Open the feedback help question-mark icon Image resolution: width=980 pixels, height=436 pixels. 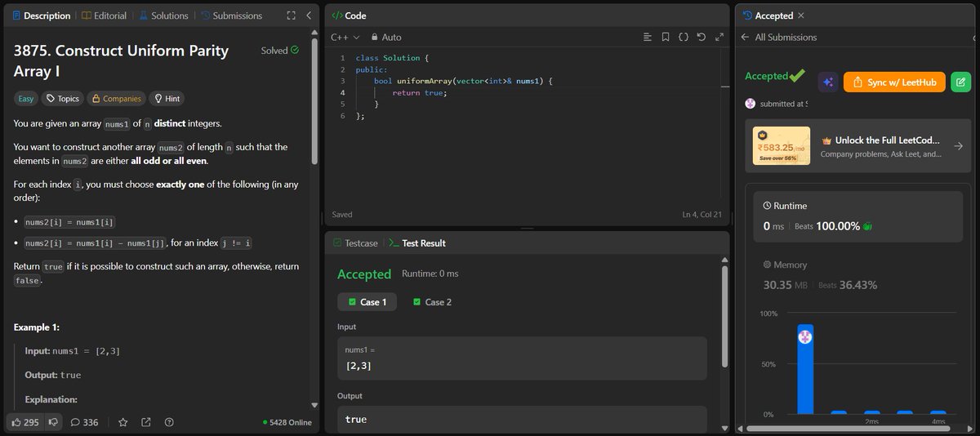169,422
